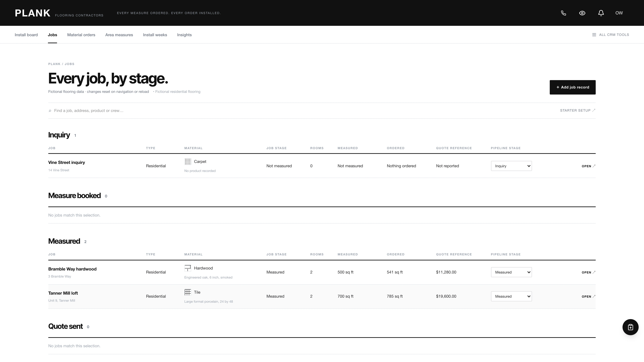Expand pipeline stage dropdown for Tanner Mill loft
The image size is (644, 362).
tap(511, 296)
